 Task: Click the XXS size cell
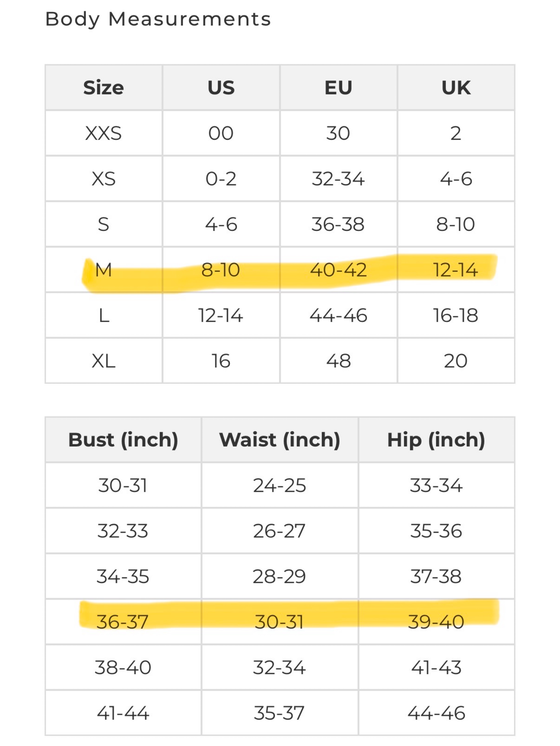point(104,133)
